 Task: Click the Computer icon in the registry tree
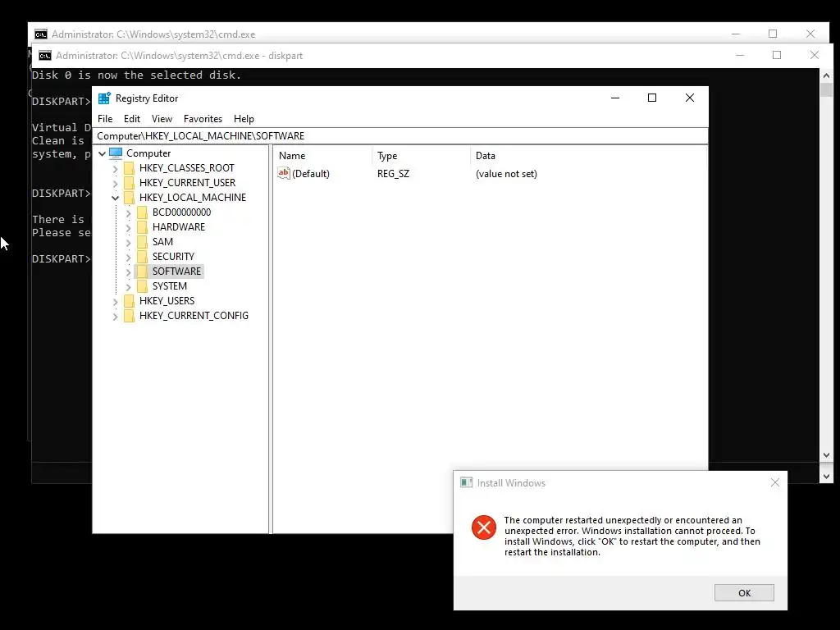tap(116, 153)
